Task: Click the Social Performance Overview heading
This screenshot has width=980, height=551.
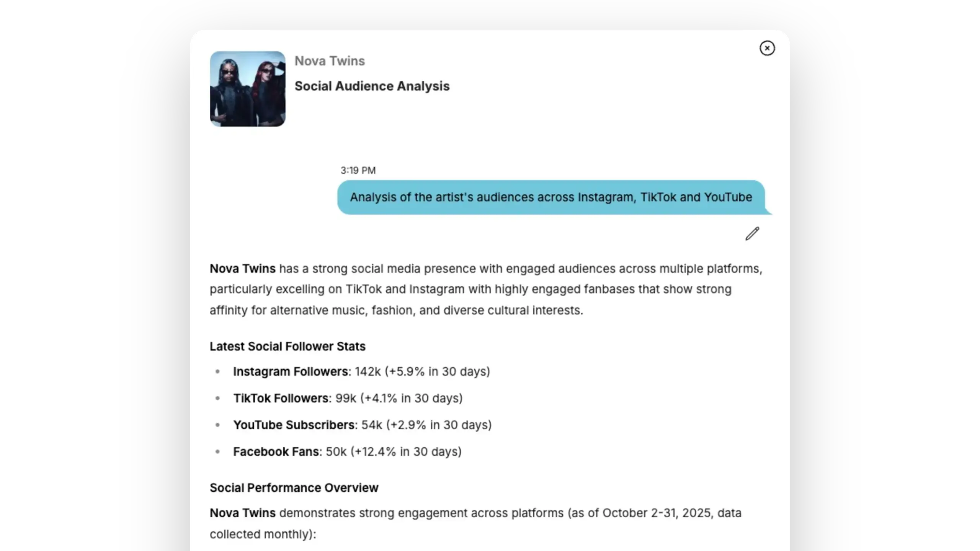Action: [x=294, y=487]
